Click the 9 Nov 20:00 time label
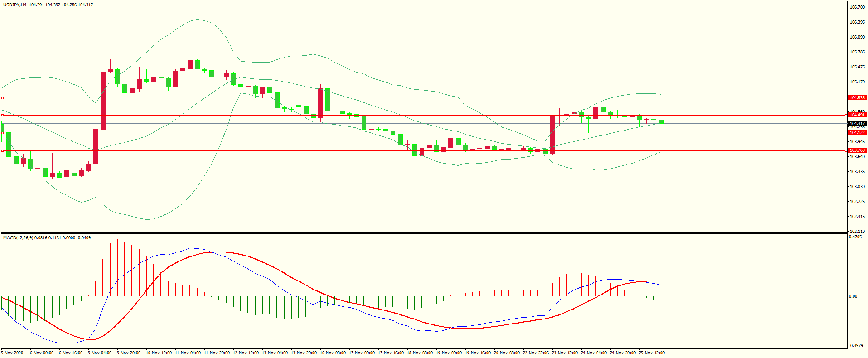Screen dimensions: 868x358 [x=129, y=353]
